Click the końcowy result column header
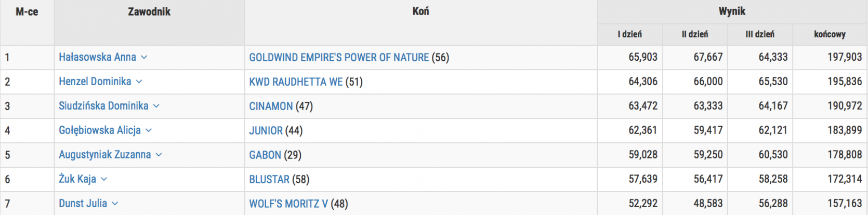The height and width of the screenshot is (215, 868). 829,34
